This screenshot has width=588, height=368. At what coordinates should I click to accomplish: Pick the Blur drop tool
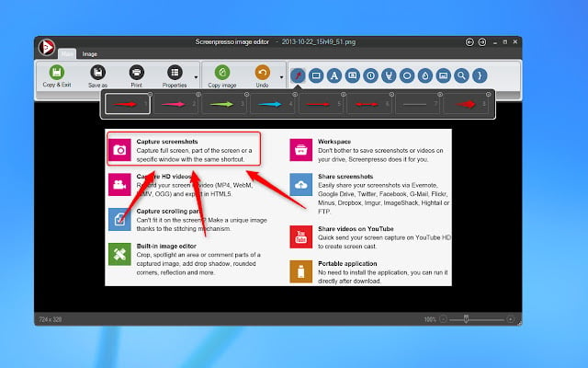[424, 75]
